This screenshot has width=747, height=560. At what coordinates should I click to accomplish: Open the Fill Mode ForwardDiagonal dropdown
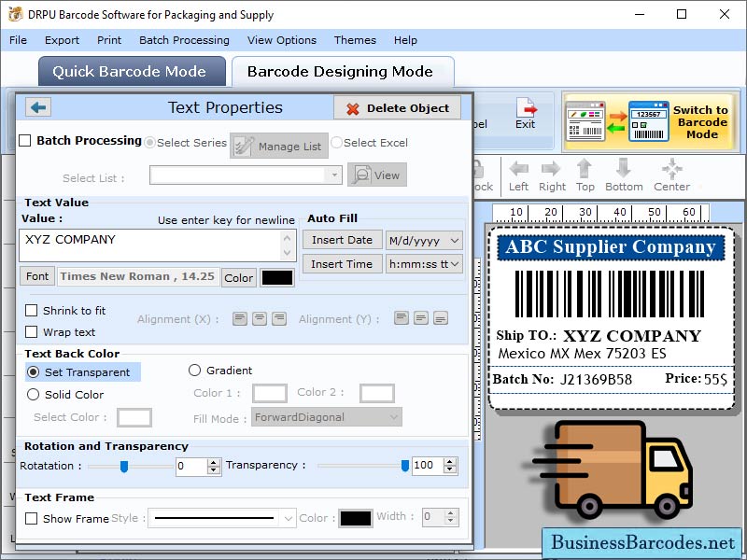[x=326, y=418]
